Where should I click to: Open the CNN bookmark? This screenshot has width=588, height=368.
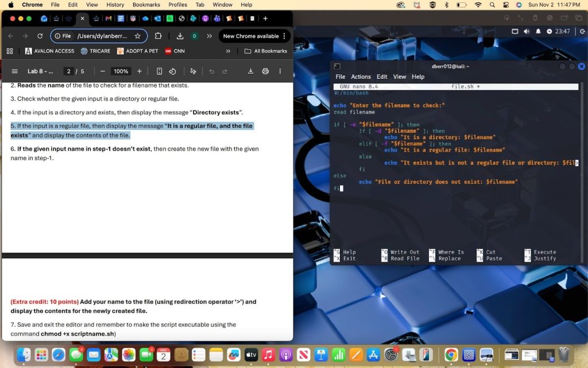click(x=175, y=51)
